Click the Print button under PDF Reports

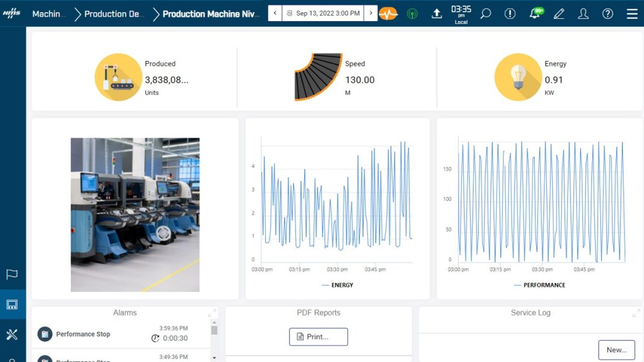[x=318, y=337]
